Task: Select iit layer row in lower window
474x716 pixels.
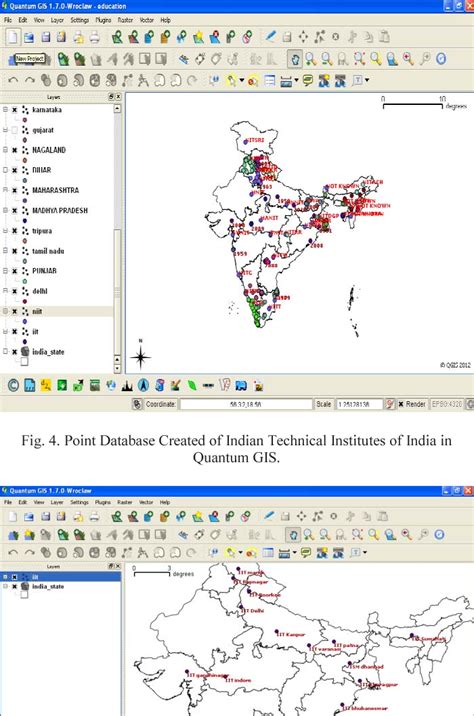Action: [61, 577]
